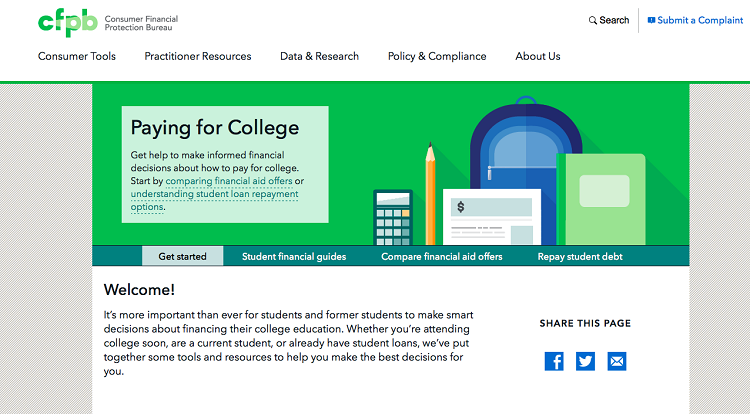Open understanding student loan repayment options link
Screen dimensions: 750x414
pyautogui.click(x=214, y=200)
